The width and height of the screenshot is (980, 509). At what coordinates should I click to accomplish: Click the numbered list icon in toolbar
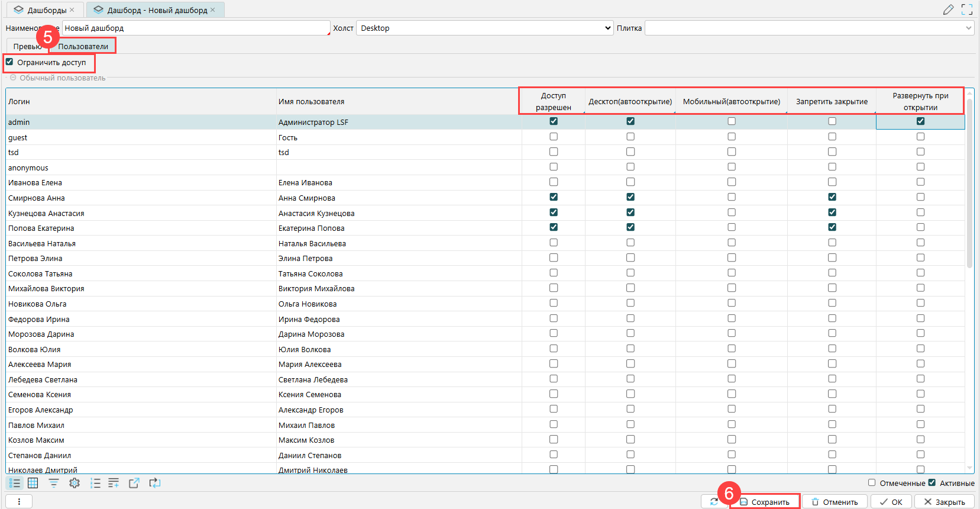[95, 483]
